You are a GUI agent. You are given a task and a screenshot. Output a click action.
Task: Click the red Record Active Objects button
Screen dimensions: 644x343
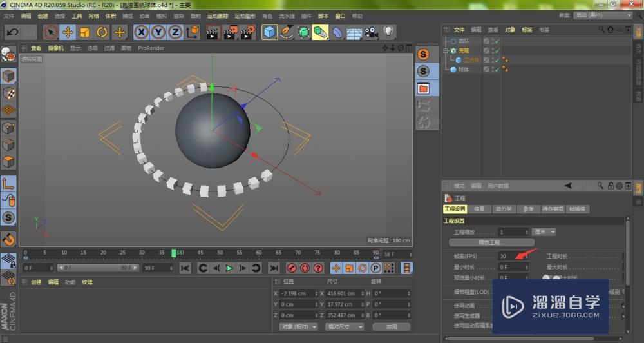[292, 268]
